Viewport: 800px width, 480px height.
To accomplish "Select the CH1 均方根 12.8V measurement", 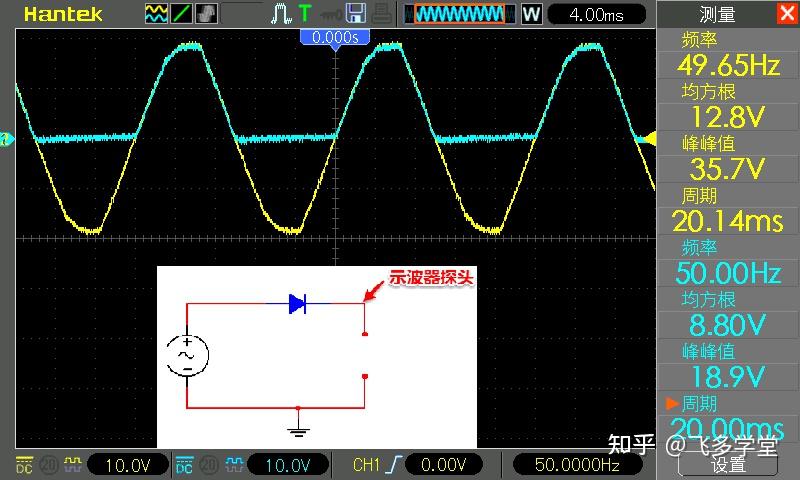I will click(728, 106).
